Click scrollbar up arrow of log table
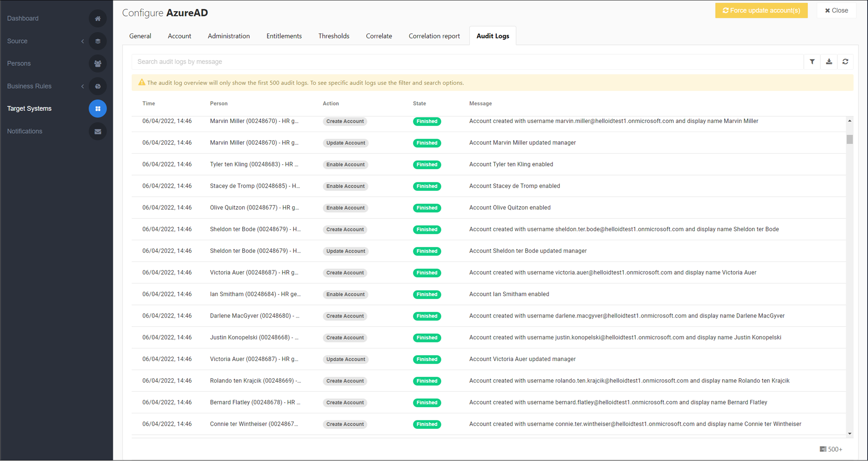 point(849,121)
